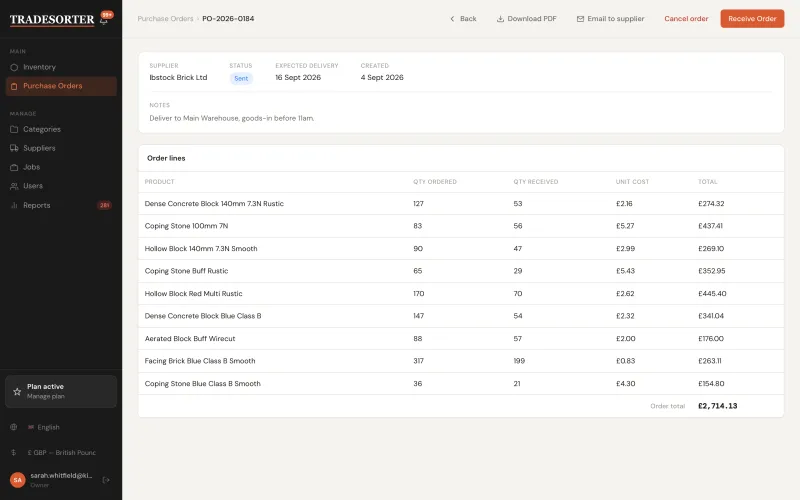Click the SA user avatar
Viewport: 800px width, 500px height.
17,480
